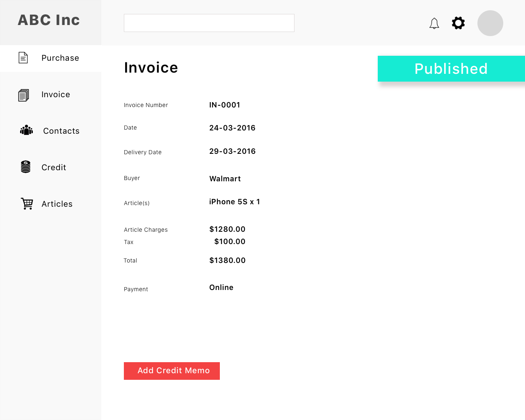Click the Contacts people group icon
This screenshot has height=420, width=525.
[x=26, y=130]
